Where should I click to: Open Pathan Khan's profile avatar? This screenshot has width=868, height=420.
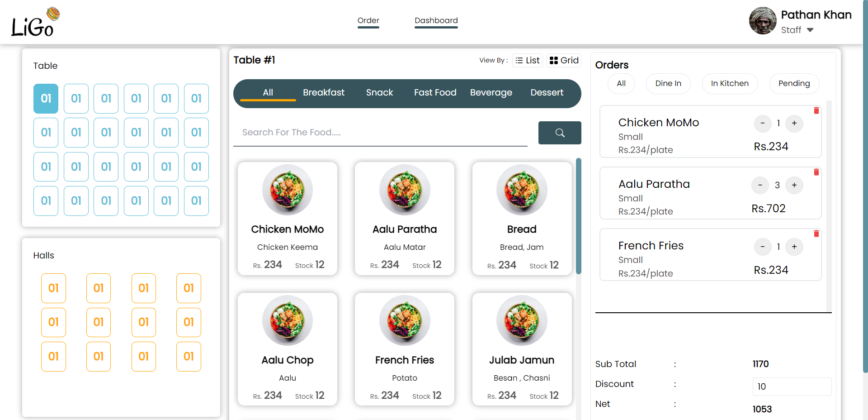762,21
